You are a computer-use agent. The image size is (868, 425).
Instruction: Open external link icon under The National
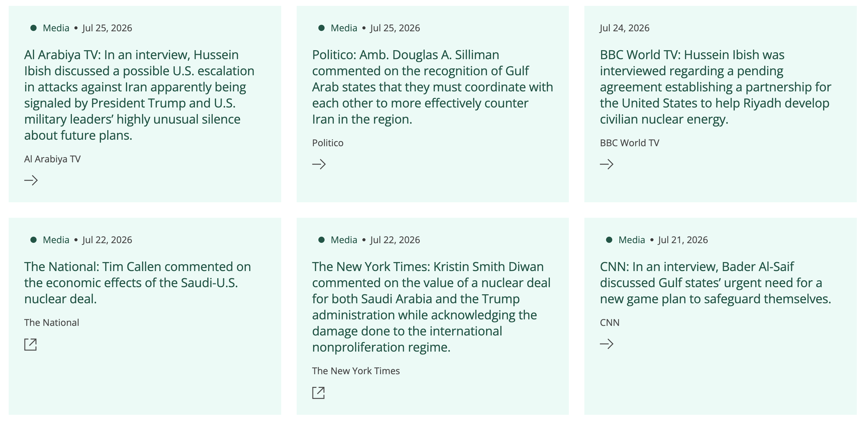point(30,344)
